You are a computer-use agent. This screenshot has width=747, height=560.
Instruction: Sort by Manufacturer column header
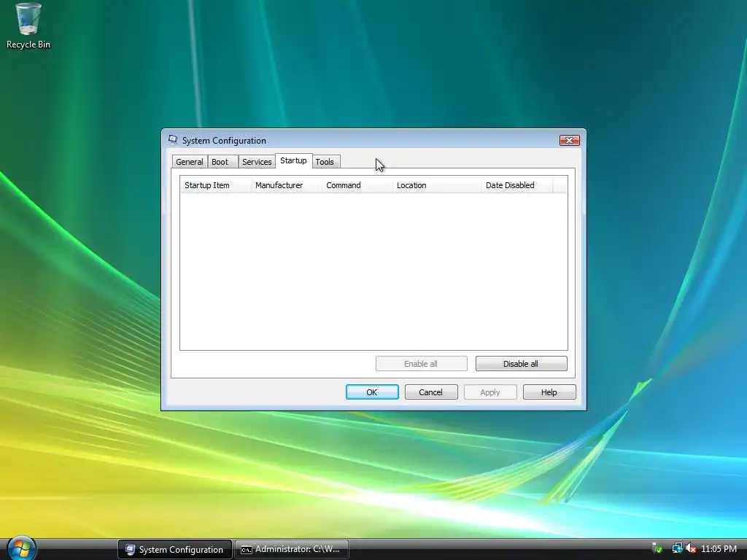click(286, 185)
